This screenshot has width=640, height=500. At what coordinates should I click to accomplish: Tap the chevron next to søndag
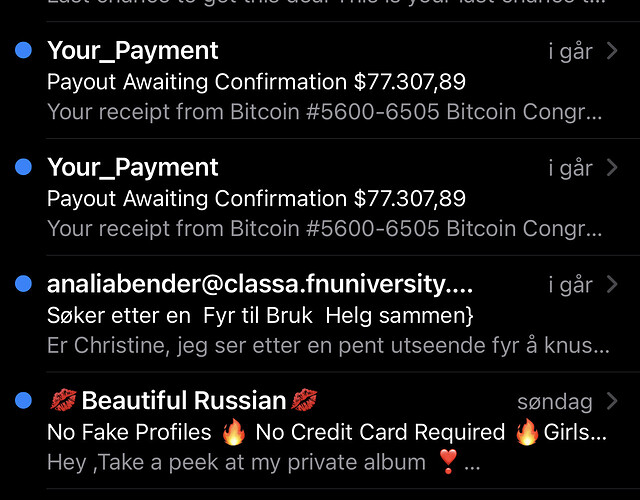click(x=612, y=401)
